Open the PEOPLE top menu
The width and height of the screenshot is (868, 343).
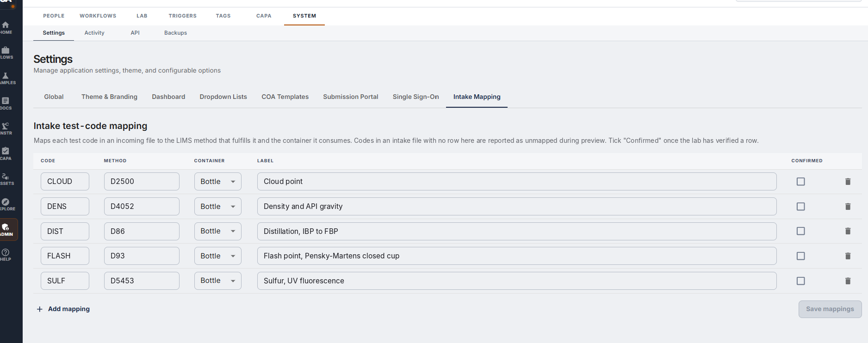(54, 16)
